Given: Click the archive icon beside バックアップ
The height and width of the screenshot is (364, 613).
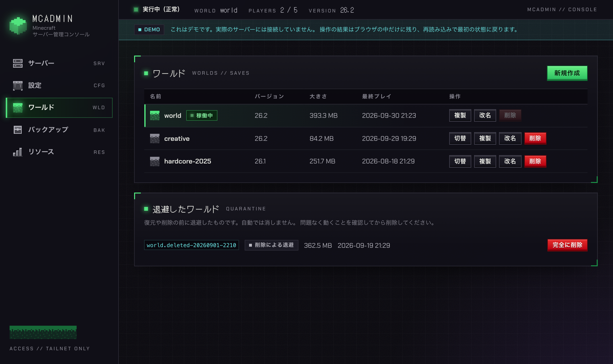Looking at the screenshot, I should (18, 130).
